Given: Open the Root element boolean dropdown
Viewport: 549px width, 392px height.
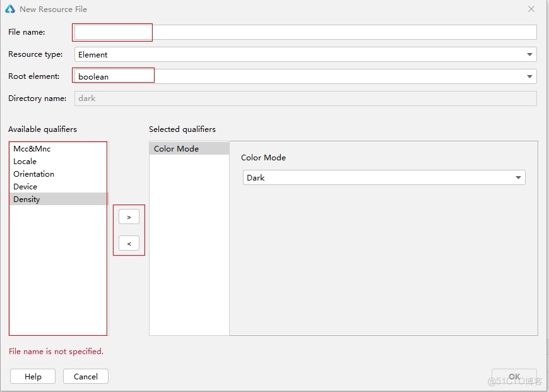Looking at the screenshot, I should [305, 76].
